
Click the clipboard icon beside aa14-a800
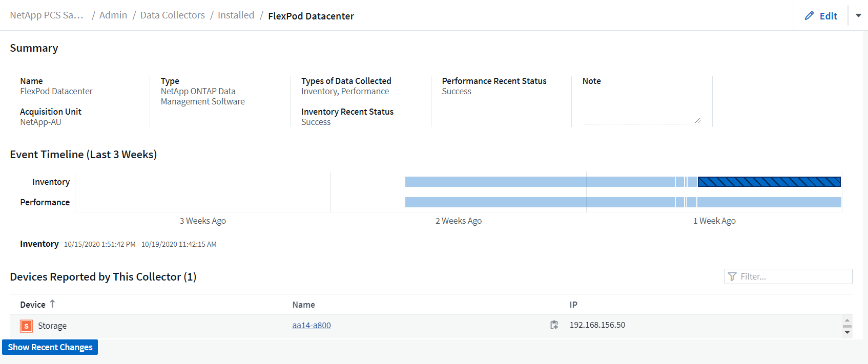(554, 325)
